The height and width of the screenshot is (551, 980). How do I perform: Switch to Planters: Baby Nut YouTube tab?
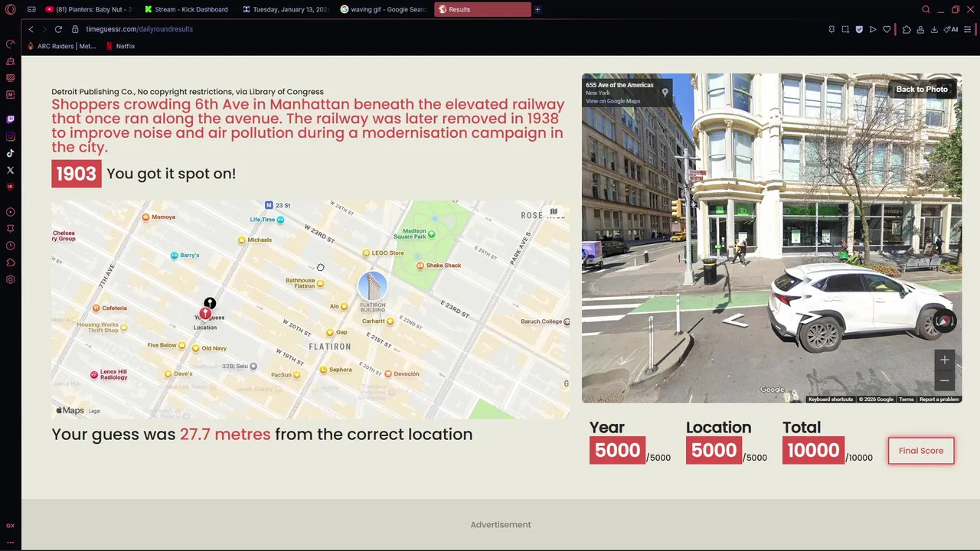pyautogui.click(x=90, y=9)
